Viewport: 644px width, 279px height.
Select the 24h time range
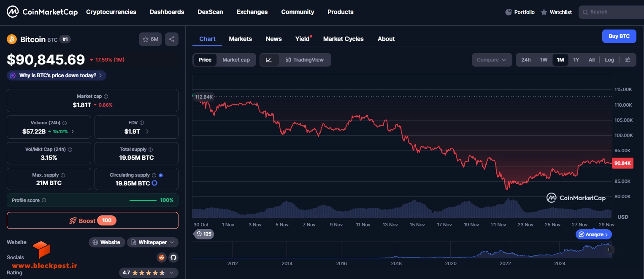526,60
